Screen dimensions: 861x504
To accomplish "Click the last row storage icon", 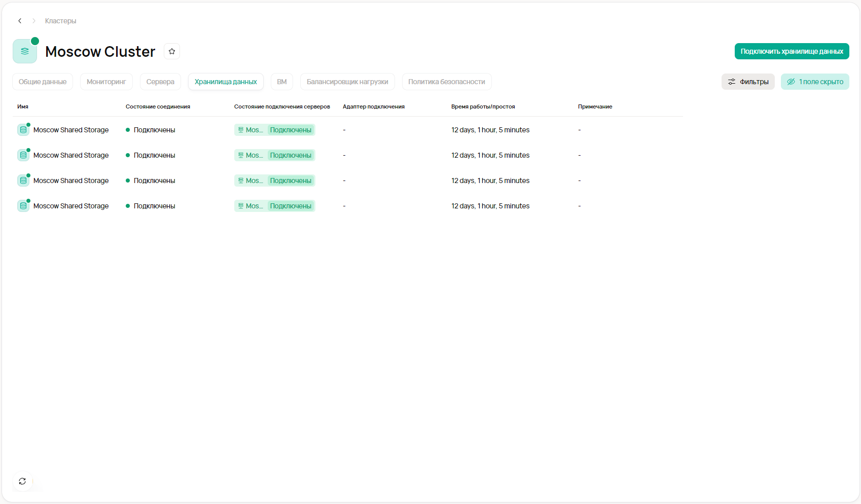I will (23, 206).
